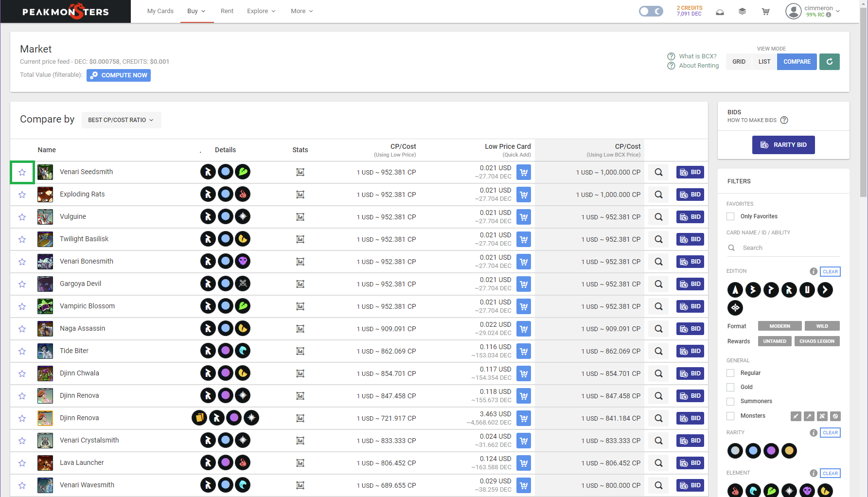Open the inbox tray icon in header

[720, 12]
